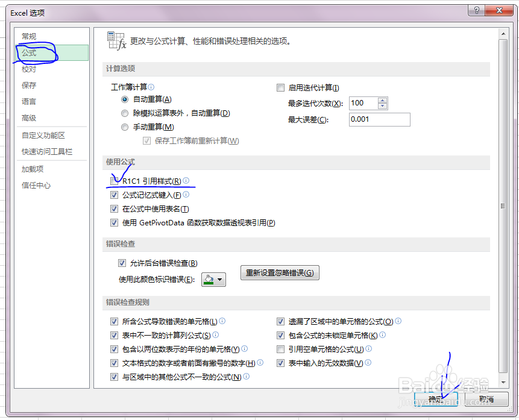Click the dialog help question mark button
This screenshot has height=420, width=519.
(x=477, y=11)
